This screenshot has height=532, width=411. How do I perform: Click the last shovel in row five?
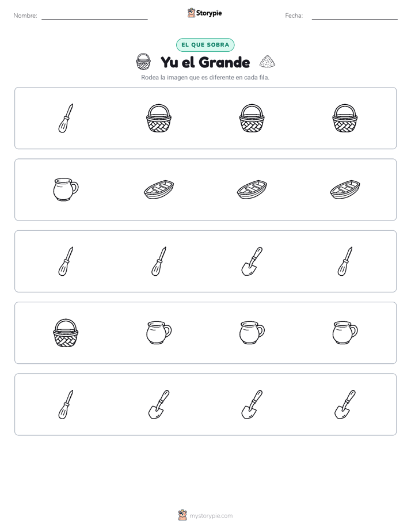tap(345, 404)
